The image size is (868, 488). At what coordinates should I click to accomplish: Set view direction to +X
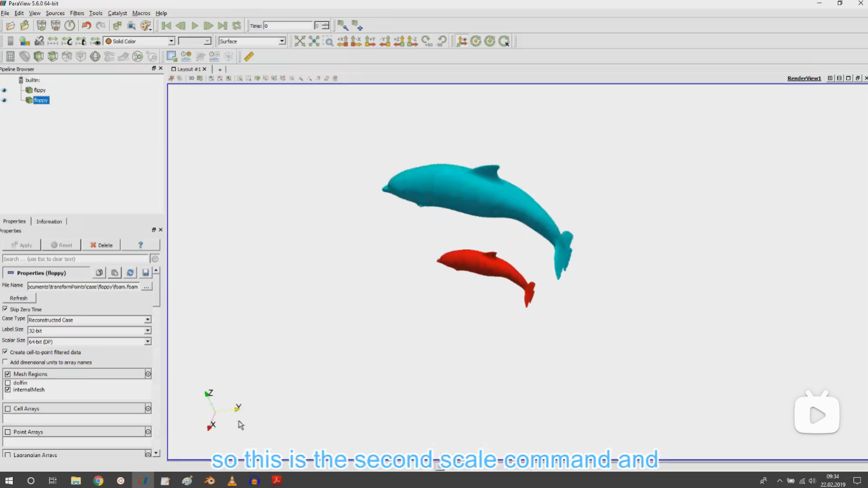(342, 41)
